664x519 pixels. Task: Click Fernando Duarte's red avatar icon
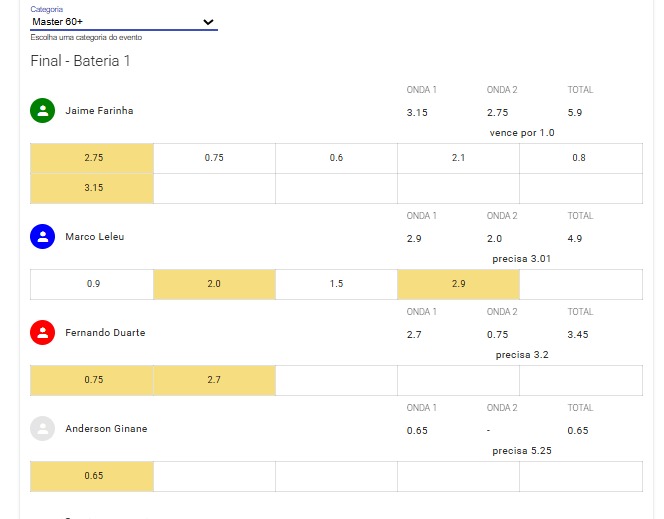point(42,332)
